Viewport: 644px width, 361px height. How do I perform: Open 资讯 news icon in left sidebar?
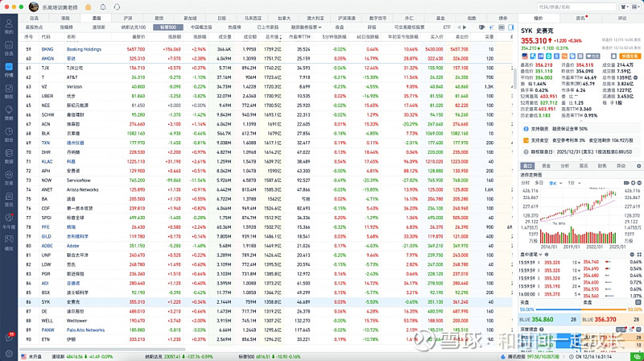pyautogui.click(x=9, y=199)
